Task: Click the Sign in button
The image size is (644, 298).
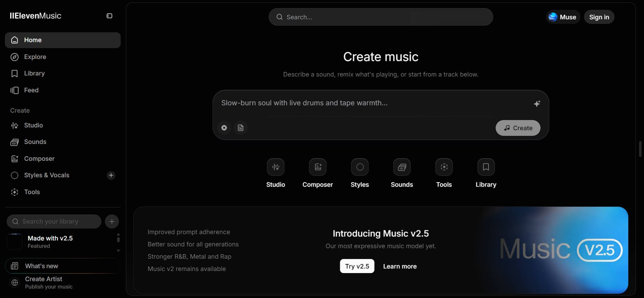Action: 599,17
